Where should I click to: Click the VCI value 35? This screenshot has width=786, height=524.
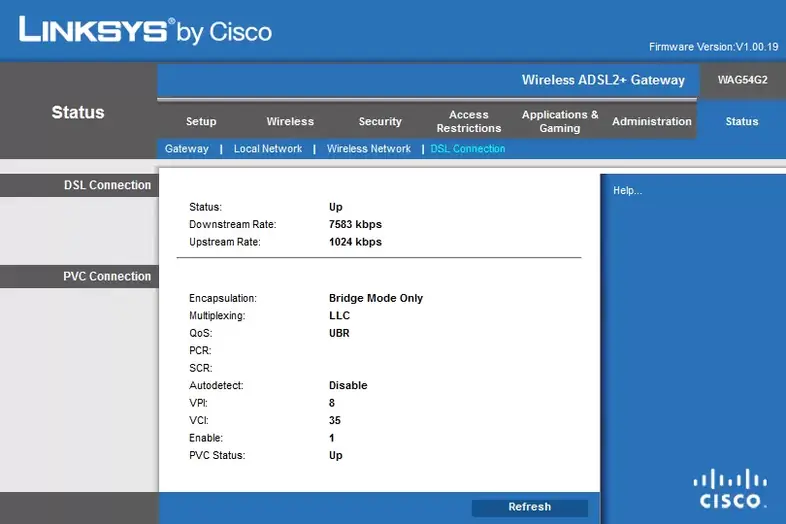(x=335, y=420)
